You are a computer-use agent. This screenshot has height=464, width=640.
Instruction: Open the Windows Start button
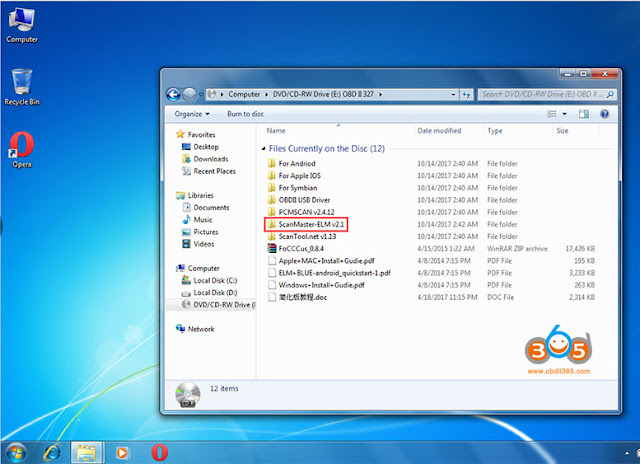[x=15, y=453]
